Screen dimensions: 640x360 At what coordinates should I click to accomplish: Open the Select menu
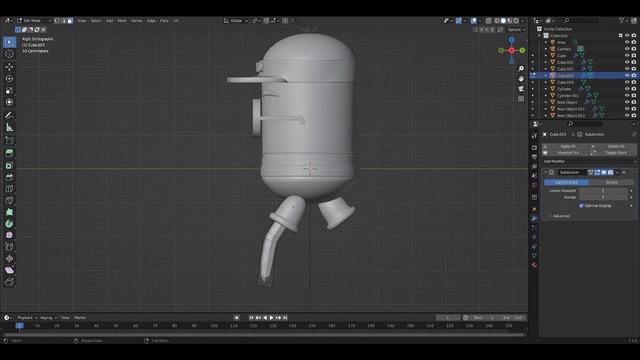pos(96,20)
